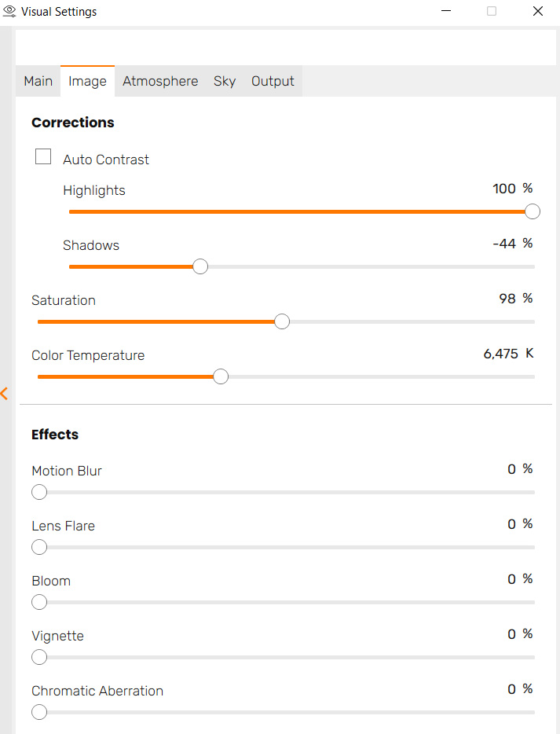Click the Highlights slider handle

click(533, 211)
